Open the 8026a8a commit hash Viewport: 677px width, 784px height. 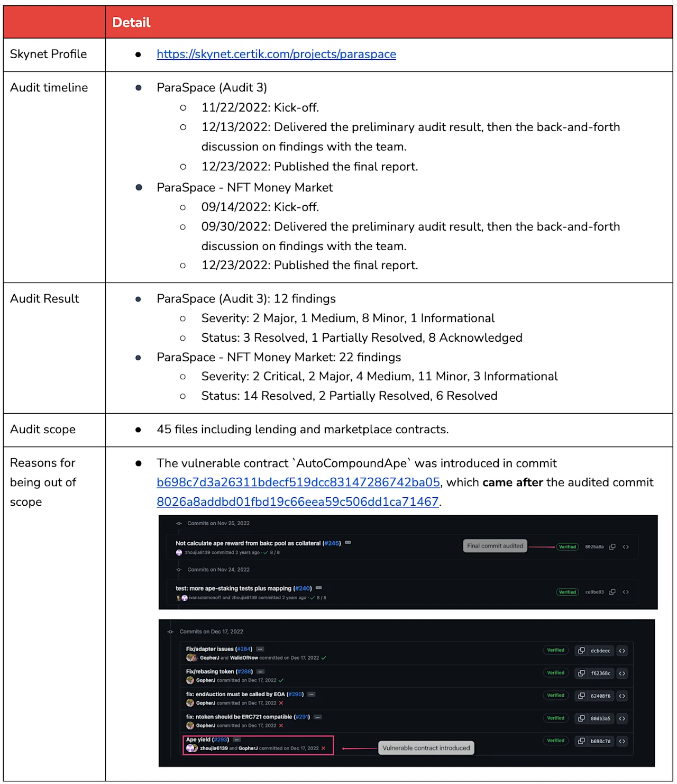(594, 547)
